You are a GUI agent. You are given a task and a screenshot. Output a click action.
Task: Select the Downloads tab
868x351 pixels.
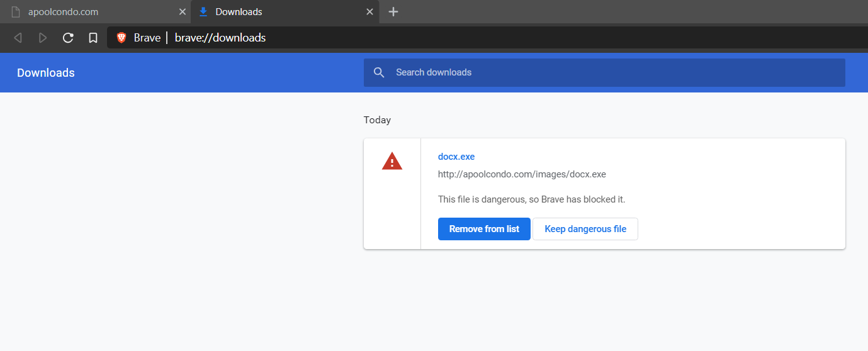tap(277, 12)
